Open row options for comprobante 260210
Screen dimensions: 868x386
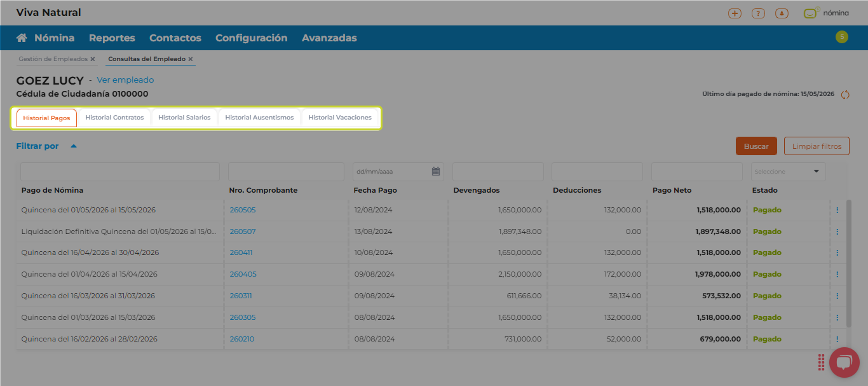tap(837, 339)
